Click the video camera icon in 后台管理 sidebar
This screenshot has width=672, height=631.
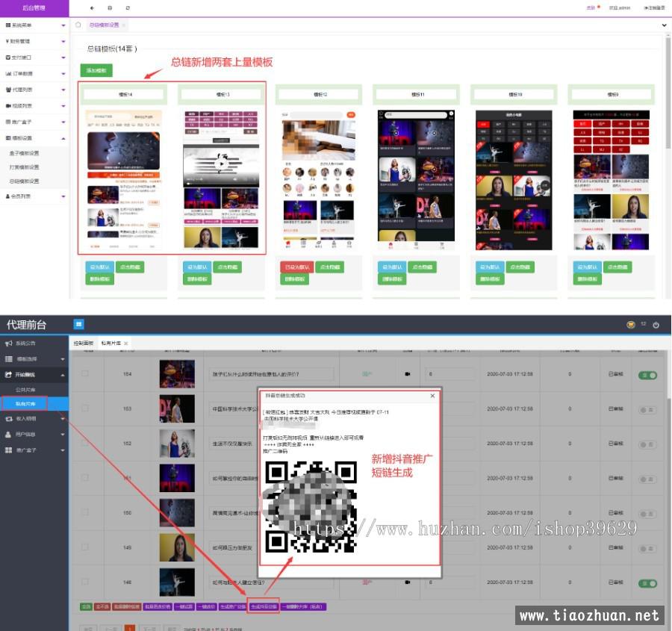(8, 106)
